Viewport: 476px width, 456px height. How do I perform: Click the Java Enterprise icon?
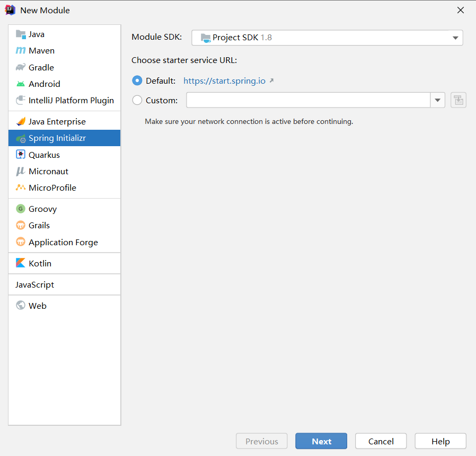coord(21,122)
